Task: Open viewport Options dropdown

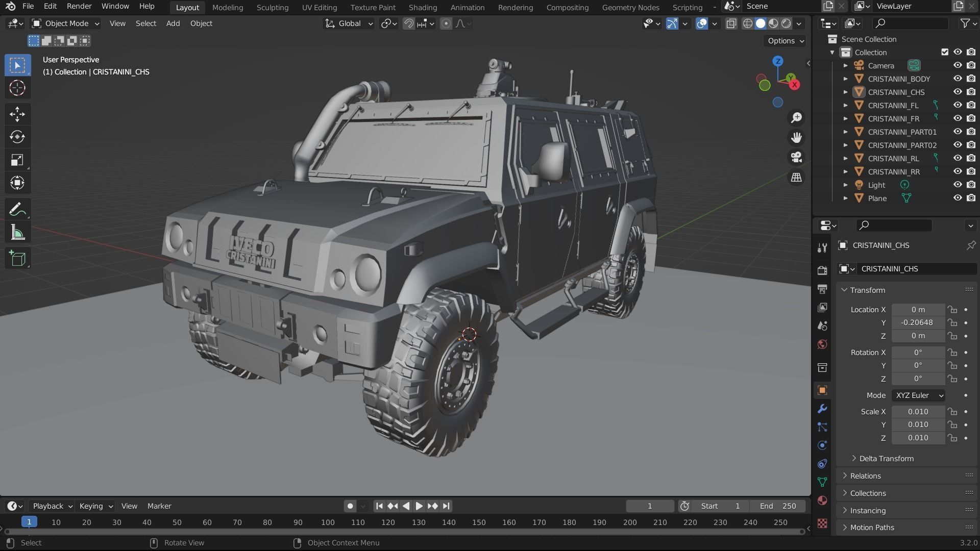Action: (785, 41)
